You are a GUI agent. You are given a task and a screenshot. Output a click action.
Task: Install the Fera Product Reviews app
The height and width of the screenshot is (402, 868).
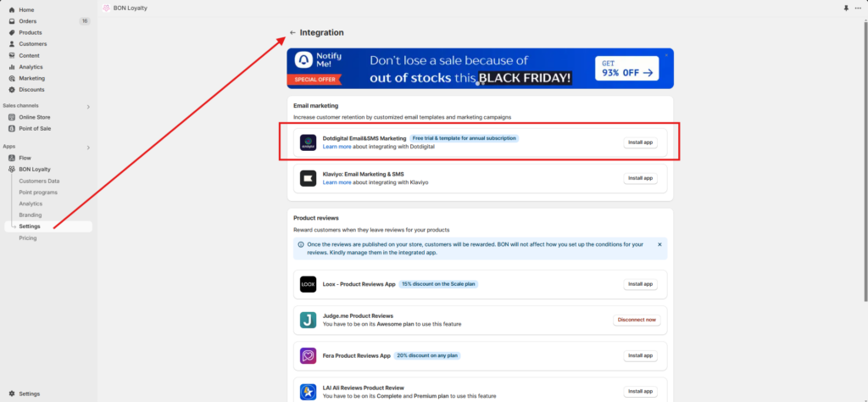click(x=641, y=355)
